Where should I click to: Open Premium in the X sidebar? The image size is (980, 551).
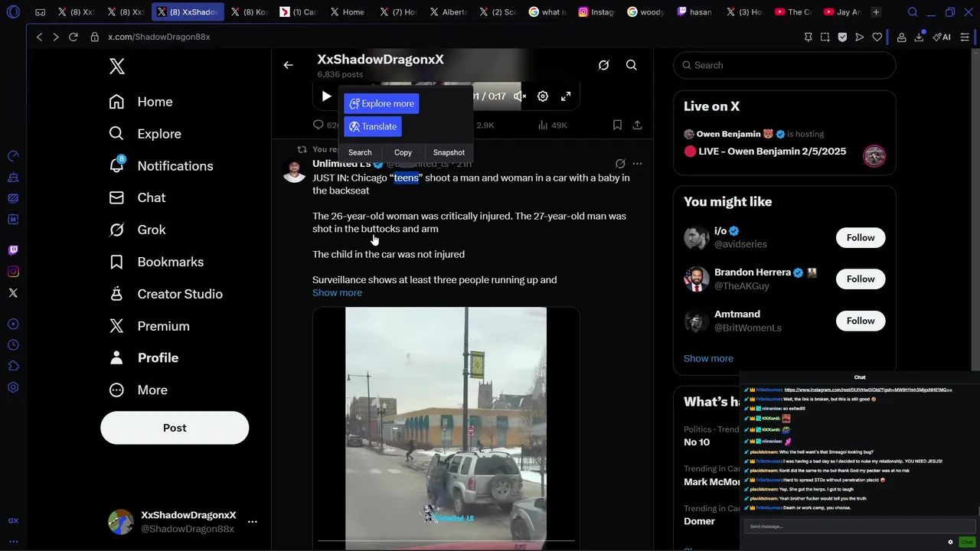(x=149, y=326)
